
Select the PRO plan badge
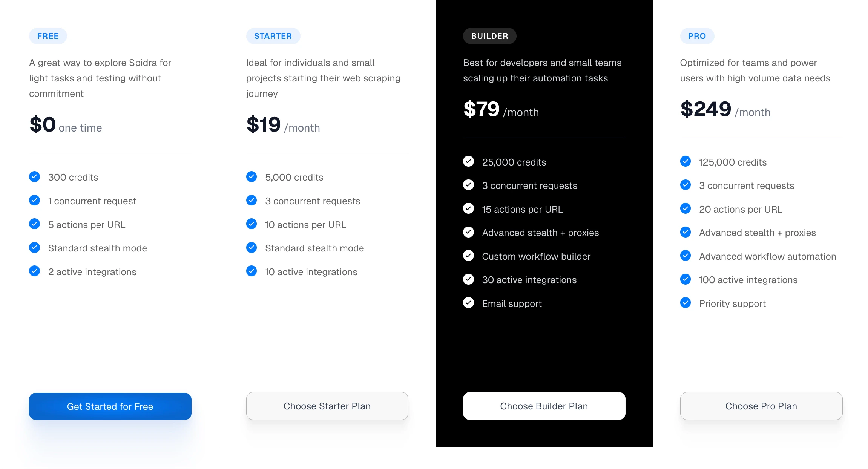[x=697, y=36]
